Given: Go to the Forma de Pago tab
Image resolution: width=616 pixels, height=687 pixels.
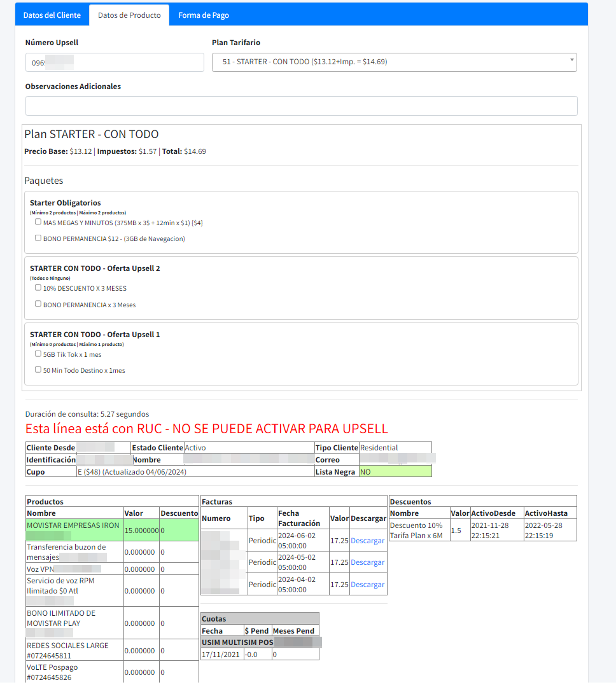Looking at the screenshot, I should tap(204, 15).
